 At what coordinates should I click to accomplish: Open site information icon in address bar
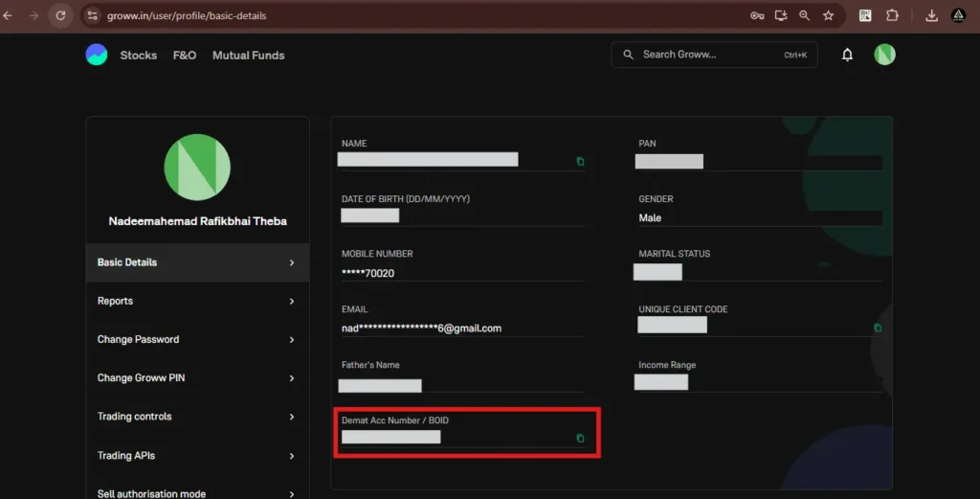pos(93,15)
